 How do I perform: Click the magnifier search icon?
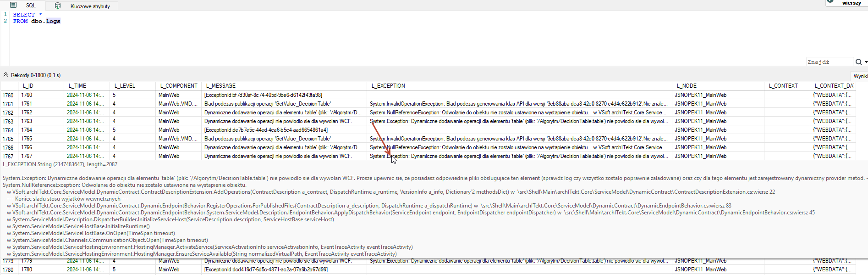(858, 62)
